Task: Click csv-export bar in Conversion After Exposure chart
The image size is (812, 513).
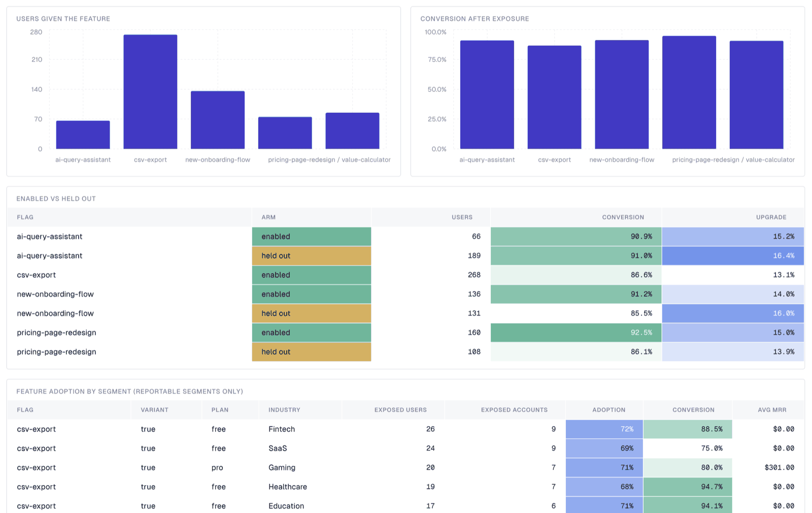Action: [x=554, y=97]
